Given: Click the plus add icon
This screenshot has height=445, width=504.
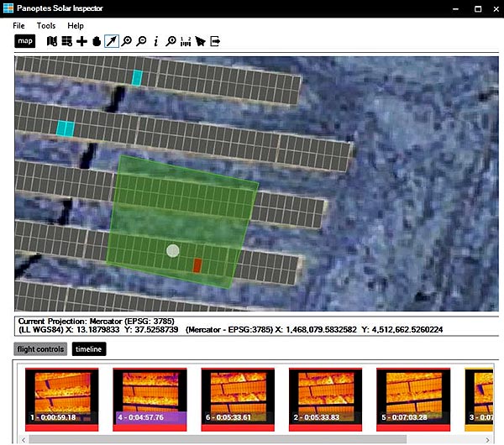Looking at the screenshot, I should (82, 41).
